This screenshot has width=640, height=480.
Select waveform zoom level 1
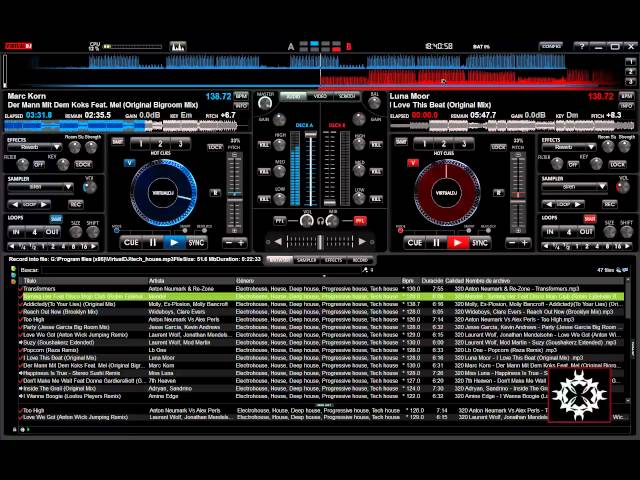pos(630,62)
